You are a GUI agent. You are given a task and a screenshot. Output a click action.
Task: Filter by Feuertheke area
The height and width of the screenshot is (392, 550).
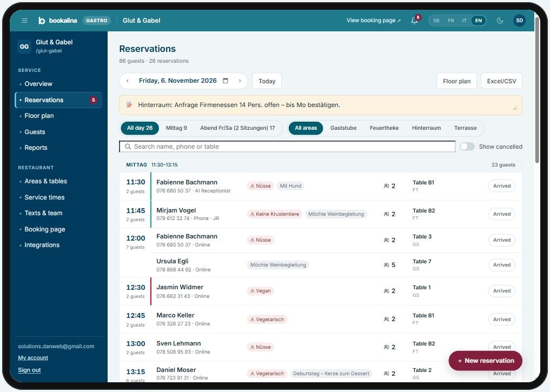(x=384, y=128)
